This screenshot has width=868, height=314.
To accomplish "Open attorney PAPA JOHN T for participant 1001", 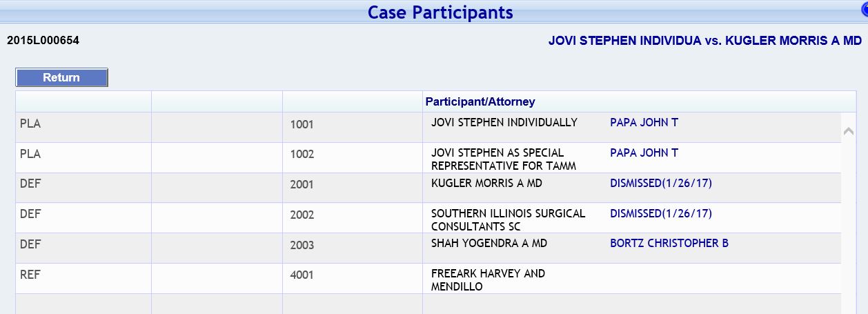I will (x=644, y=122).
